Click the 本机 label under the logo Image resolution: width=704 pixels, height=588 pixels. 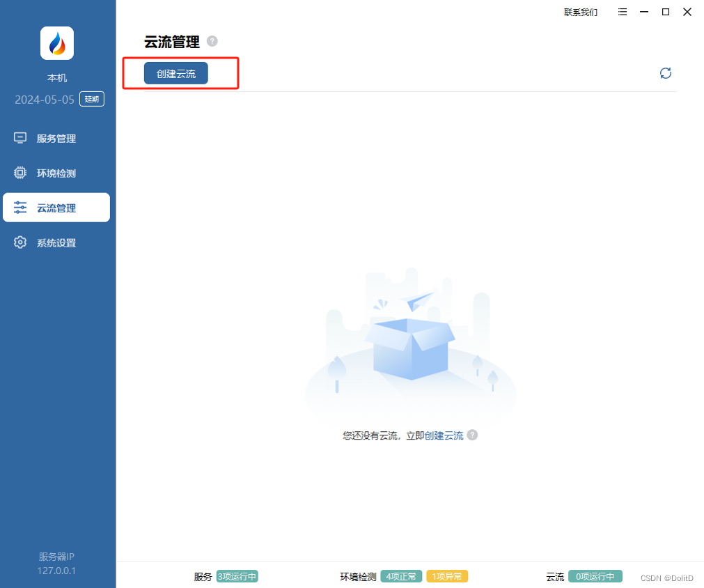click(x=57, y=78)
